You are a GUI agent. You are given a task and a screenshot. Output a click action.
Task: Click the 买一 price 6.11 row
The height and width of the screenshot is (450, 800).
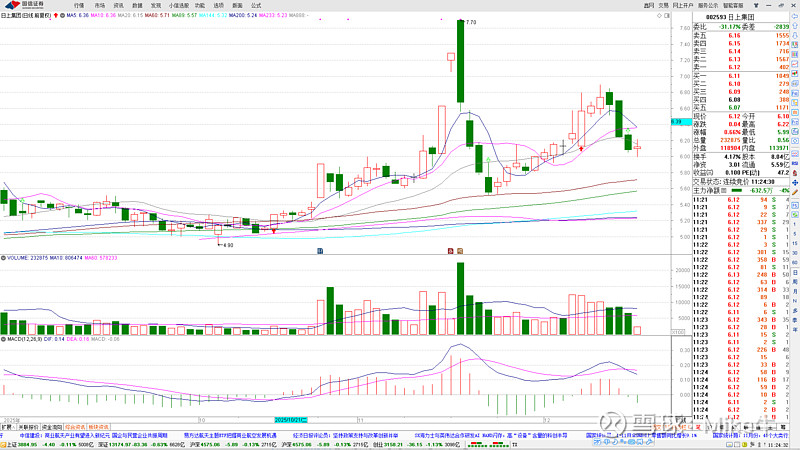[x=741, y=76]
